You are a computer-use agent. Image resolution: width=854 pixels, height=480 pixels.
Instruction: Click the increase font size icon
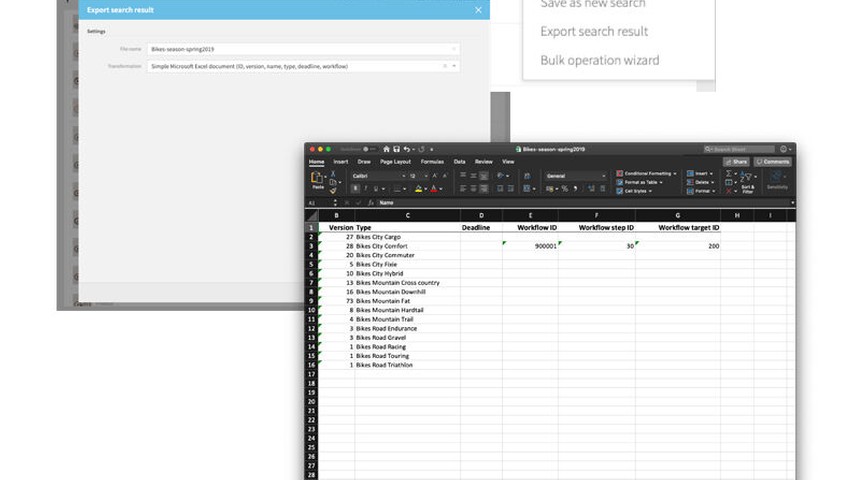435,176
